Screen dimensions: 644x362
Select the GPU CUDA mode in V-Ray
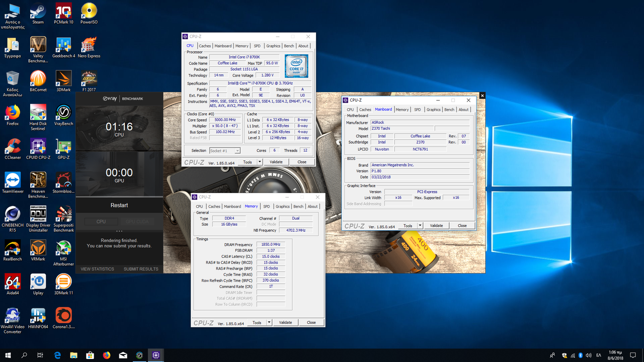click(x=137, y=221)
